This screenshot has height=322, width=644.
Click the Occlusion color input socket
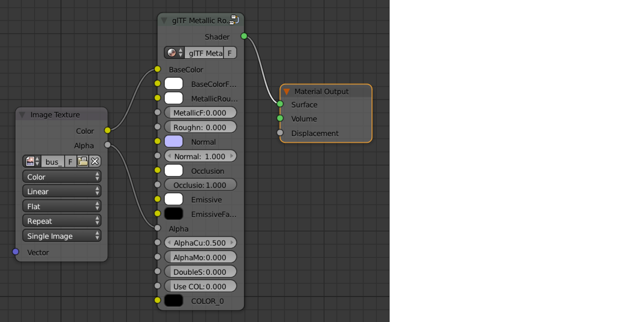[158, 170]
